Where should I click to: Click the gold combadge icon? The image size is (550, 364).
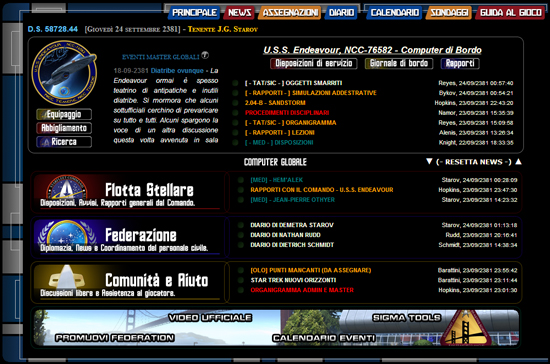pyautogui.click(x=67, y=277)
